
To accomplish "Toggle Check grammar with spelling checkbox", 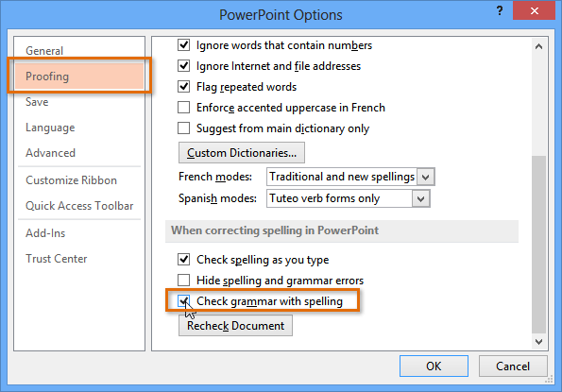I will tap(184, 301).
